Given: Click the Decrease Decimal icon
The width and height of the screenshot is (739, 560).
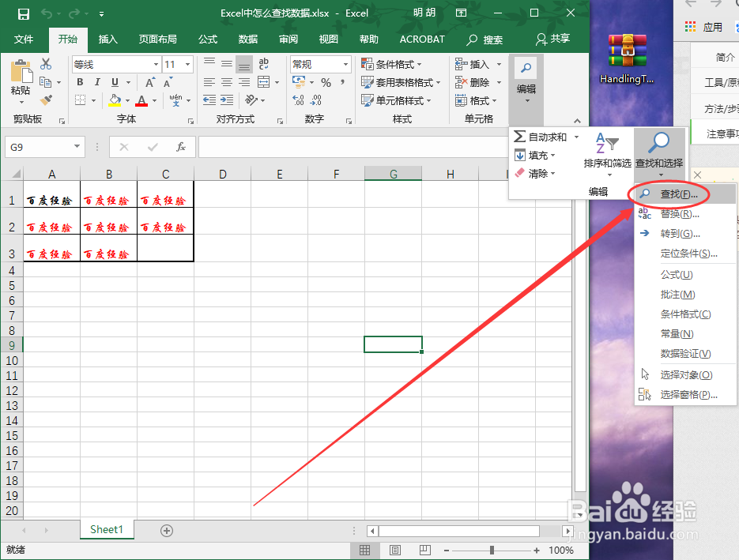Looking at the screenshot, I should pyautogui.click(x=316, y=100).
